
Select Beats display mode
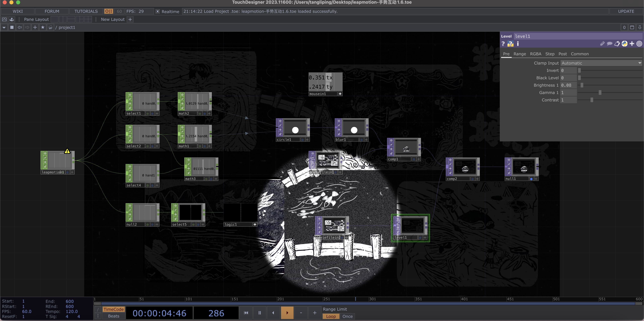[114, 316]
